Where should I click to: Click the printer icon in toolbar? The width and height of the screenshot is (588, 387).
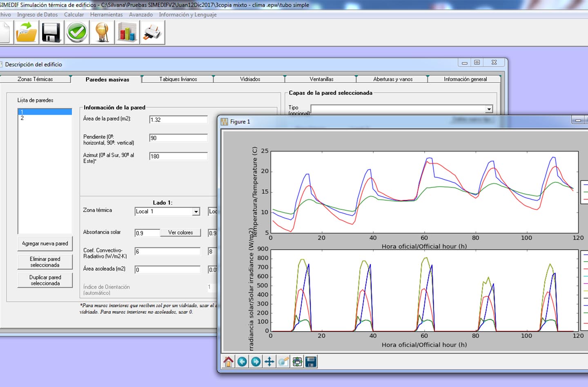[x=152, y=32]
